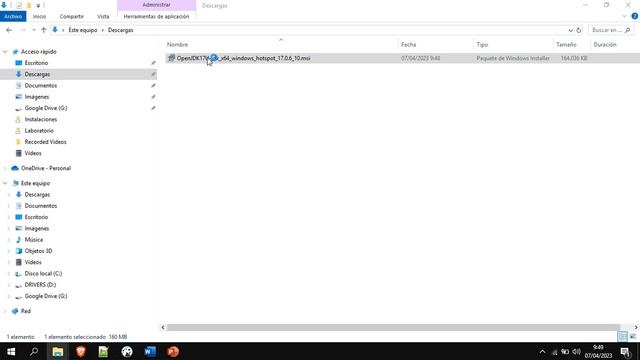640x360 pixels.
Task: Sort by Tipo column header
Action: tap(482, 44)
